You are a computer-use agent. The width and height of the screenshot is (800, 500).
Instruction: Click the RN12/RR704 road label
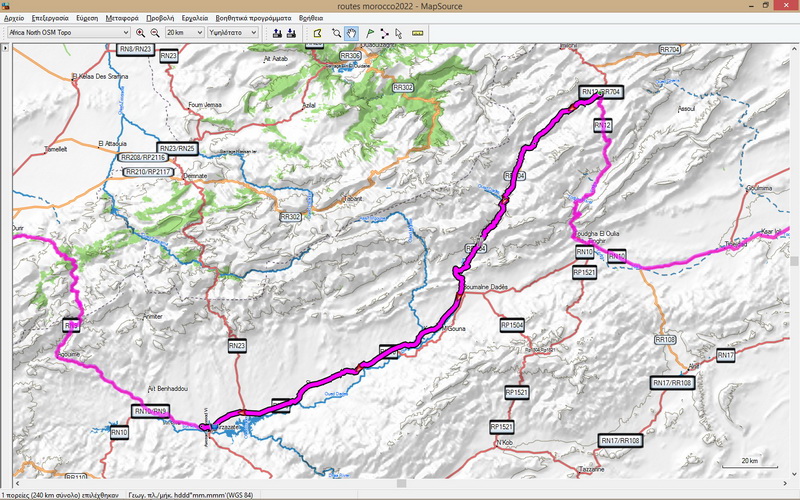(x=601, y=92)
